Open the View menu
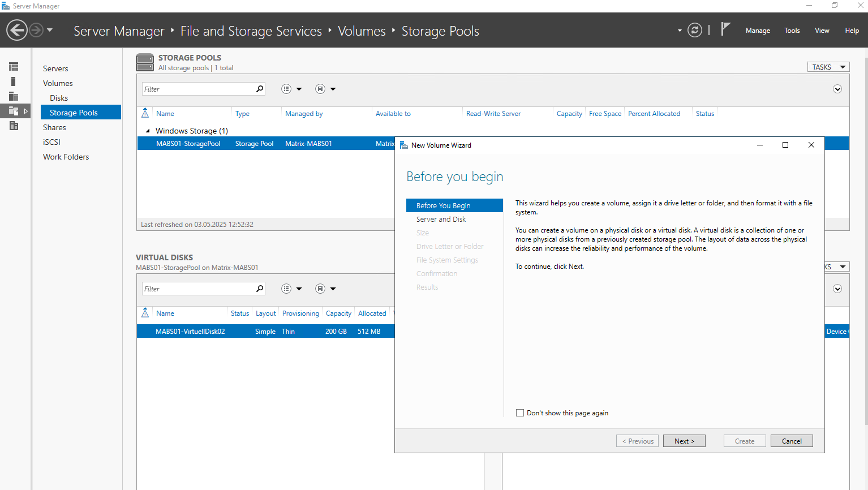 pos(822,31)
